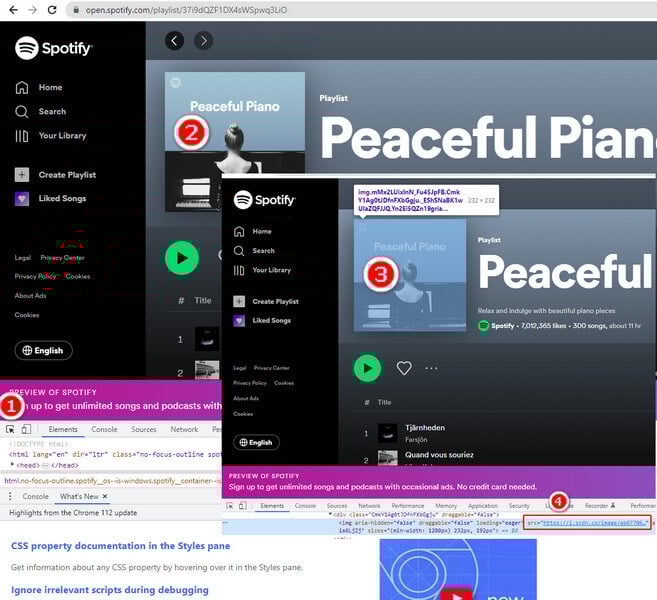Click the lock icon in address bar
Screen dimensions: 657x600
click(76, 10)
